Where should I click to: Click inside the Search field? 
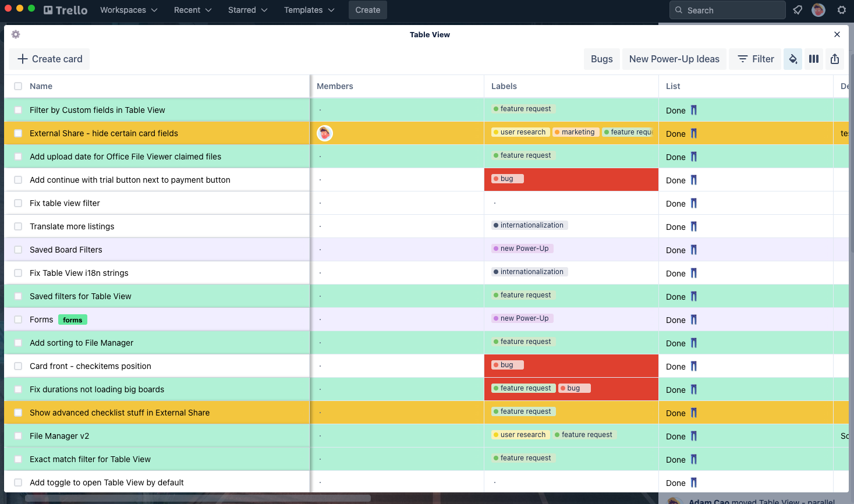tap(727, 10)
